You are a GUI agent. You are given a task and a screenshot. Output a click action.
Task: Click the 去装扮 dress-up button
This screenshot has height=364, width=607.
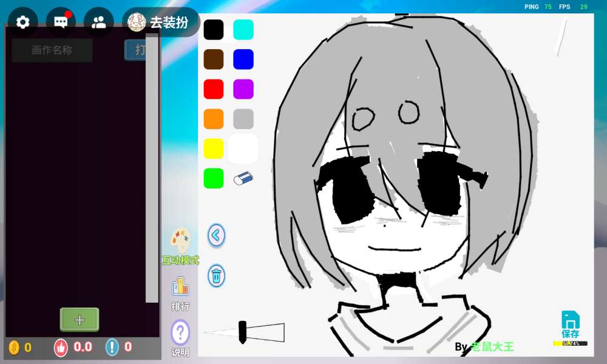[x=161, y=22]
